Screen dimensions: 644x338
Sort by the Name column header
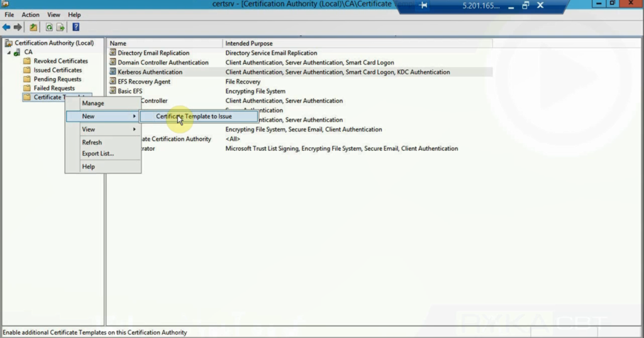click(x=164, y=43)
